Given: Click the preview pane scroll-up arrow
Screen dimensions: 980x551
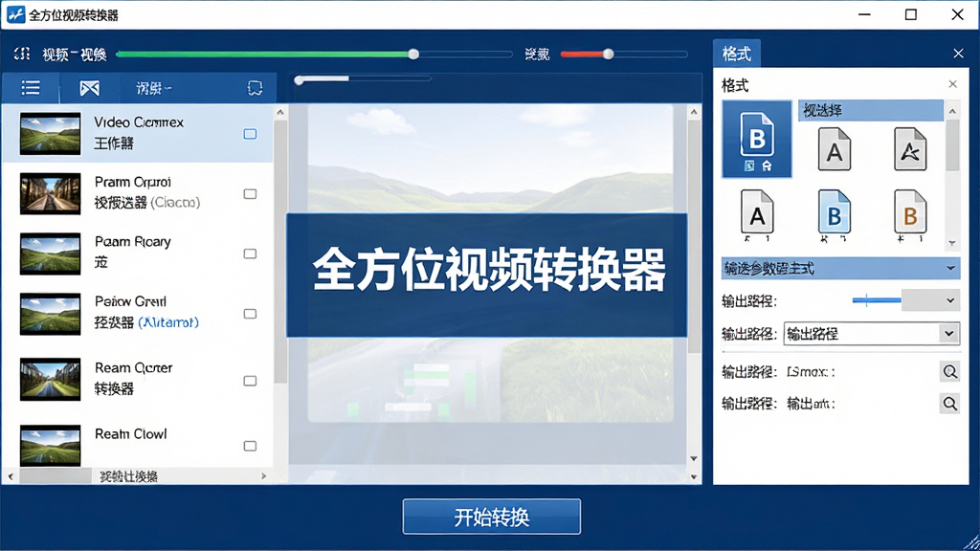Looking at the screenshot, I should pos(694,112).
